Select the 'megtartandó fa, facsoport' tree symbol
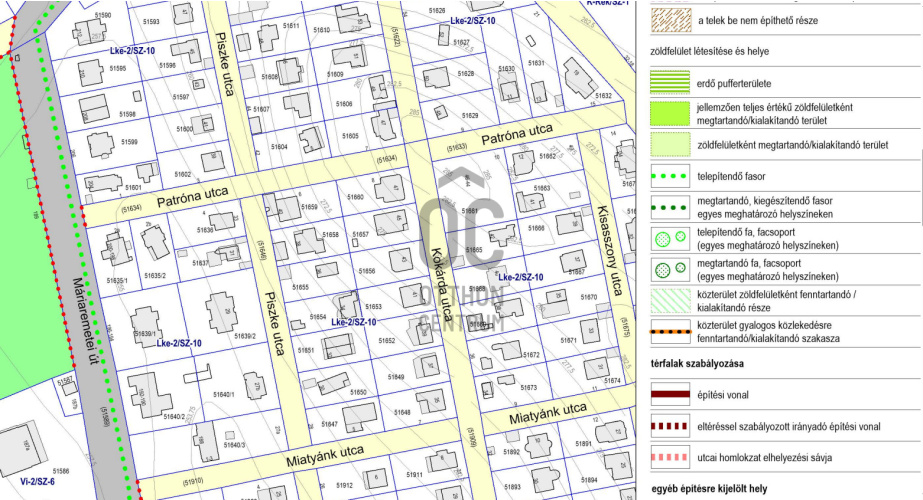The image size is (923, 500). (666, 269)
